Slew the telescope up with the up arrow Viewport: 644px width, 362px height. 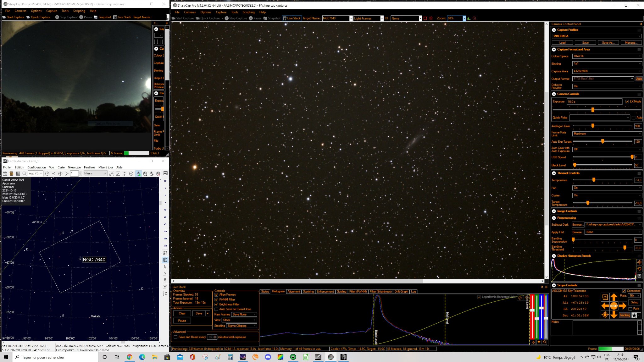pyautogui.click(x=613, y=297)
